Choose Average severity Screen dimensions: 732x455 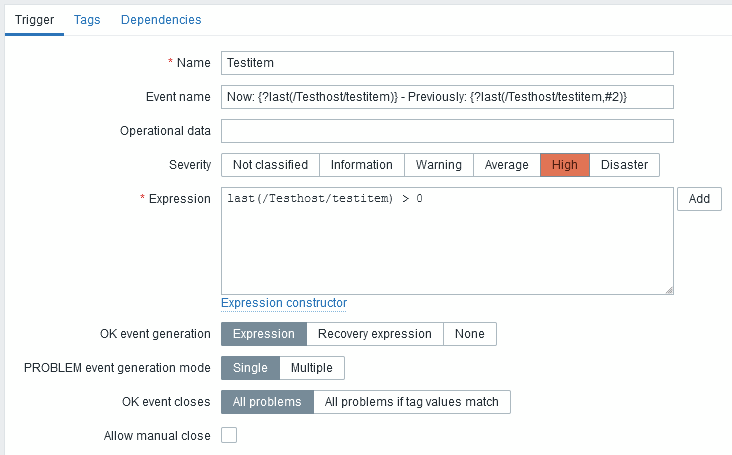coord(506,165)
